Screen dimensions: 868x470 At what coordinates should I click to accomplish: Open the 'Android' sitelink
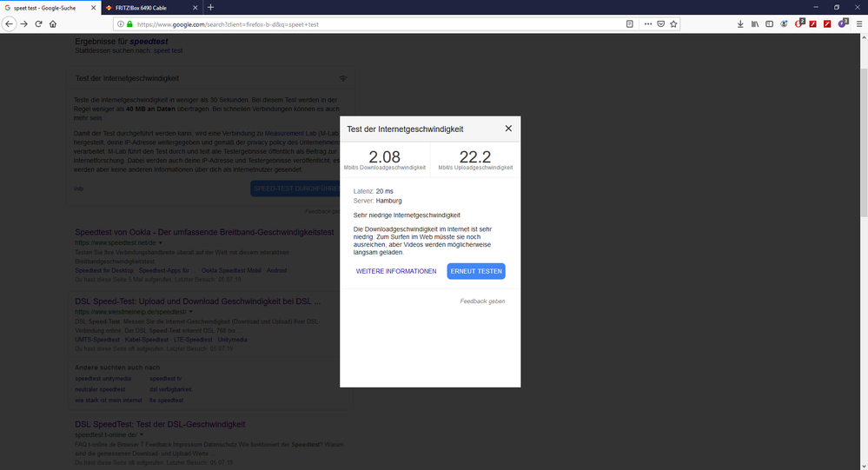pyautogui.click(x=276, y=271)
